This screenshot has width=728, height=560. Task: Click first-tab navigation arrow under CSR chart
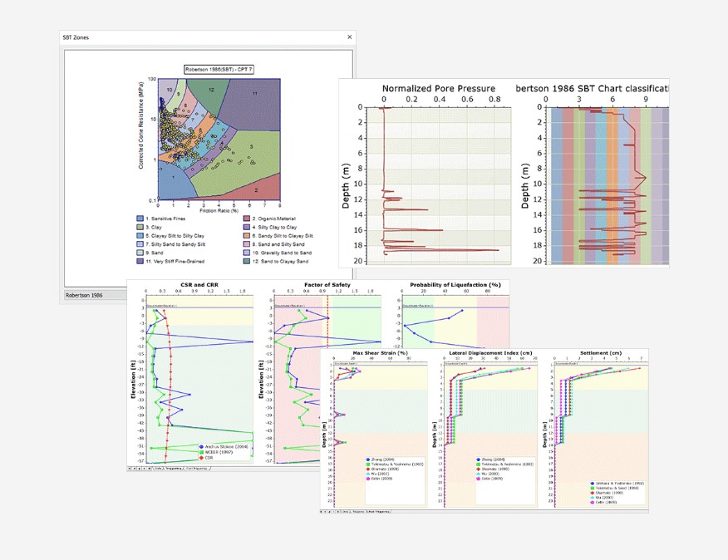(130, 469)
